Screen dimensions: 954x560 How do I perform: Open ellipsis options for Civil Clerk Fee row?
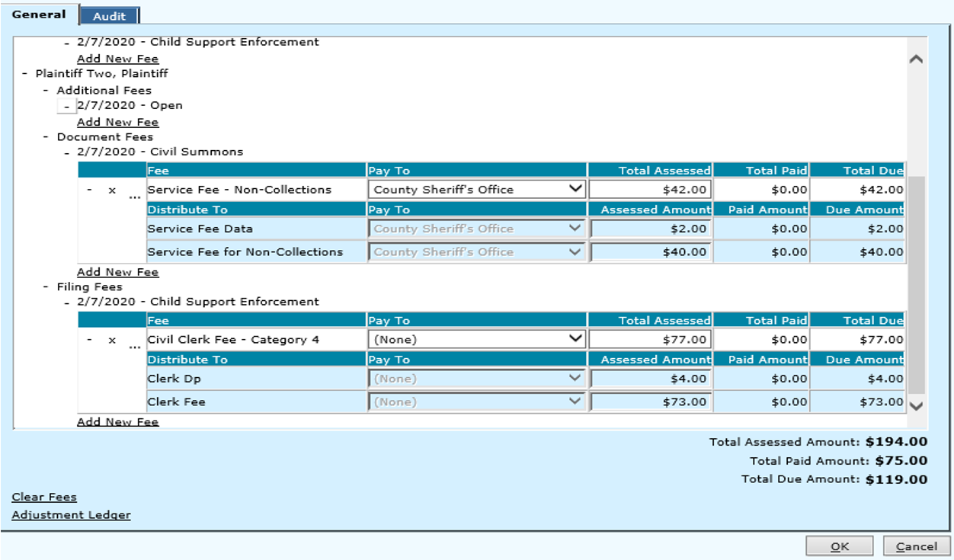coord(134,346)
